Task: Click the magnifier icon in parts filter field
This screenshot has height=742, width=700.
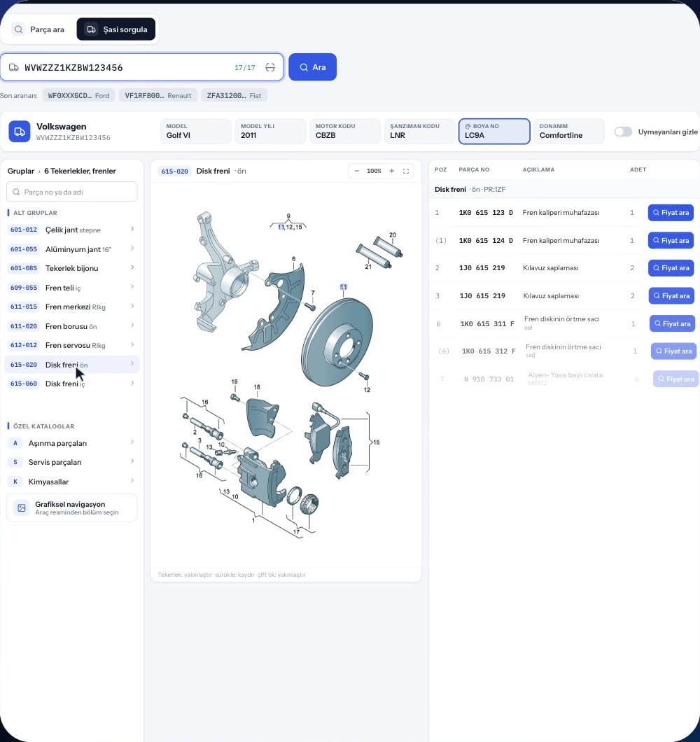Action: click(x=16, y=192)
